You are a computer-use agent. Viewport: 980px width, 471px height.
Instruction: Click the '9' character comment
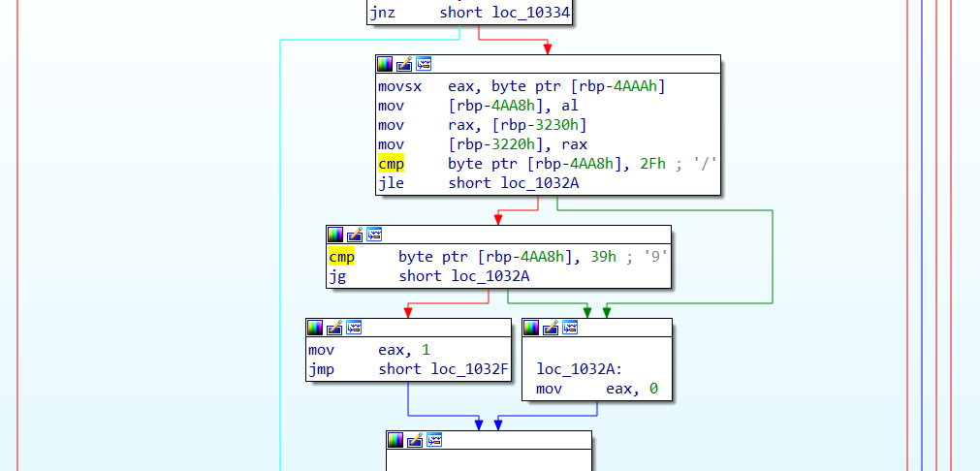click(654, 257)
